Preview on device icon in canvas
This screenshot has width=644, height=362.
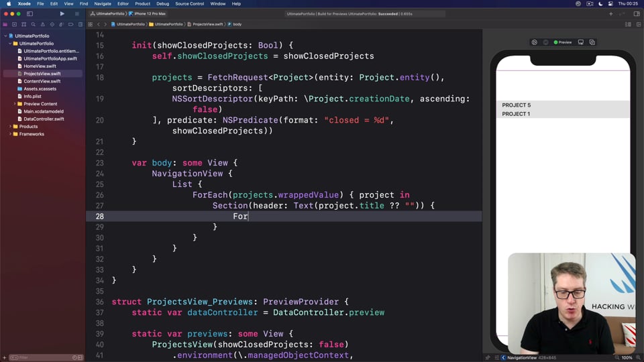tap(581, 42)
